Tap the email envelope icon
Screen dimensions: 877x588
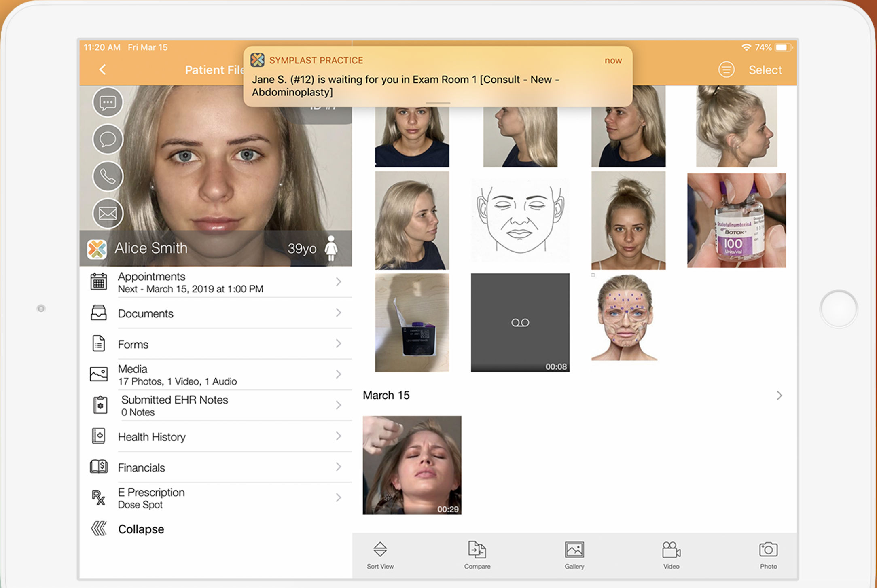(108, 213)
